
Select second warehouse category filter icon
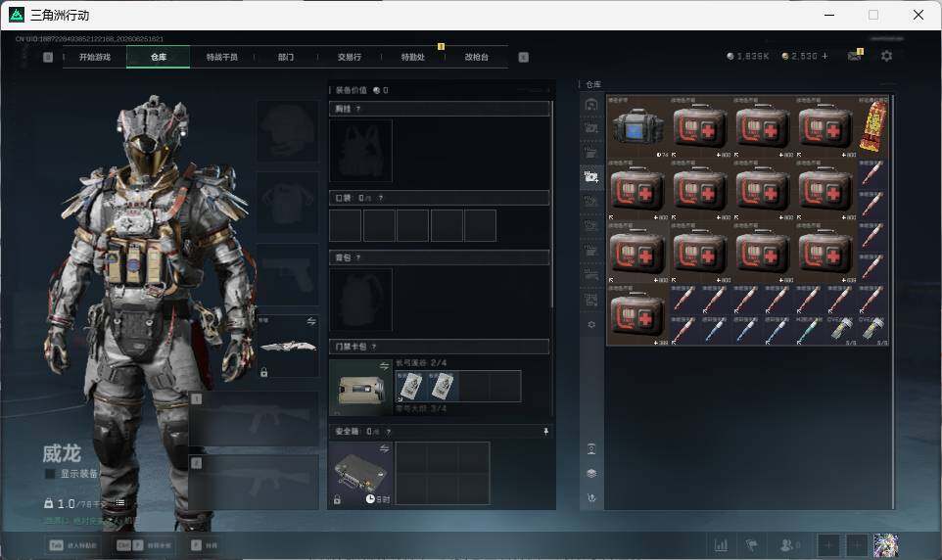tap(591, 127)
